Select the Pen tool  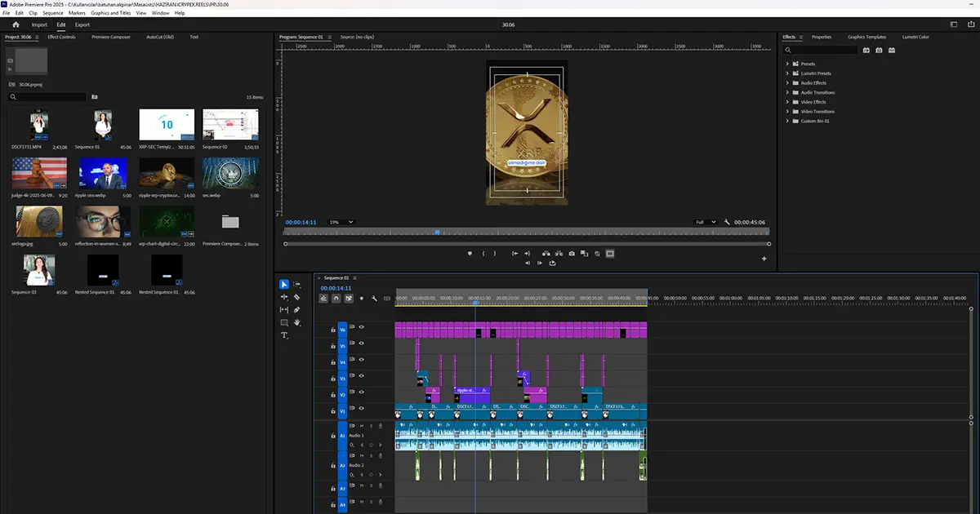pyautogui.click(x=296, y=310)
